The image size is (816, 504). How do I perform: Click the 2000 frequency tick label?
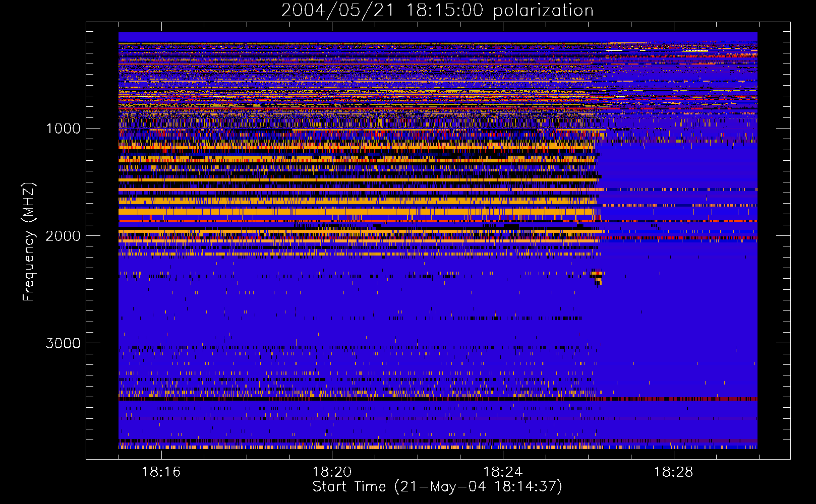point(63,236)
